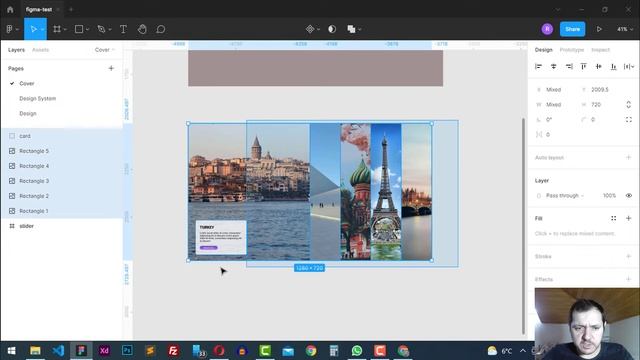Click the Present play icon
The height and width of the screenshot is (360, 640).
click(599, 29)
